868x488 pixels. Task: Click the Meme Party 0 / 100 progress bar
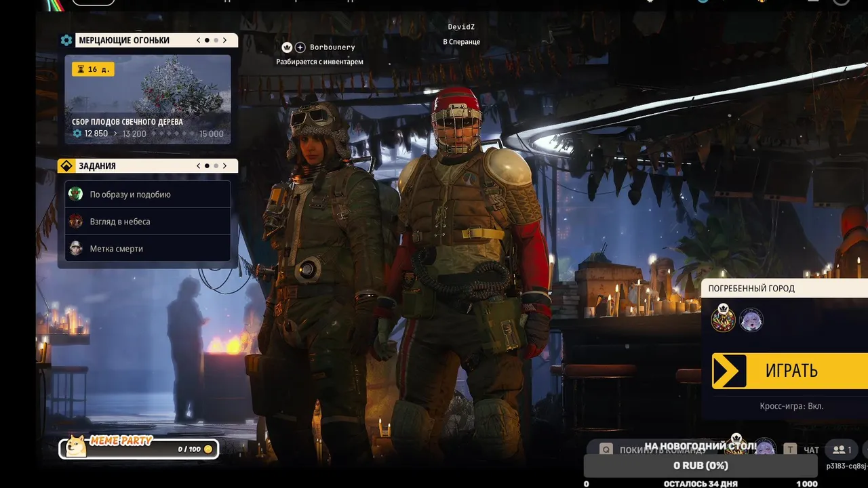click(x=139, y=449)
